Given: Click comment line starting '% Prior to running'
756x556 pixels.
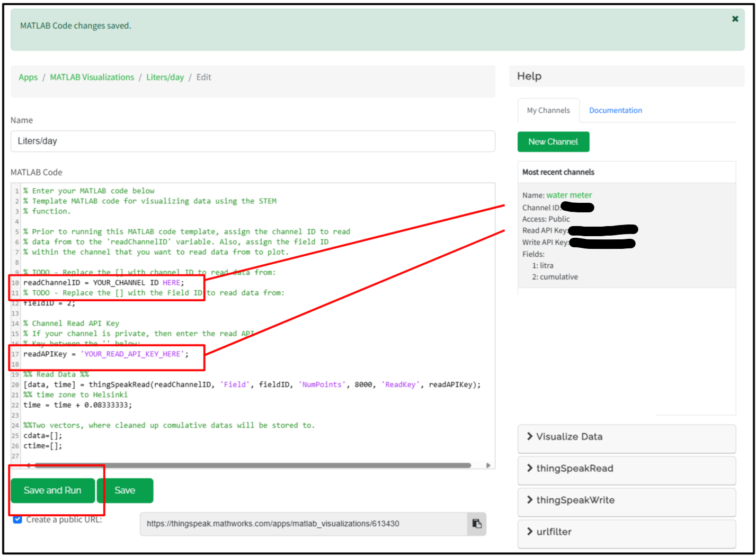Looking at the screenshot, I should 186,232.
